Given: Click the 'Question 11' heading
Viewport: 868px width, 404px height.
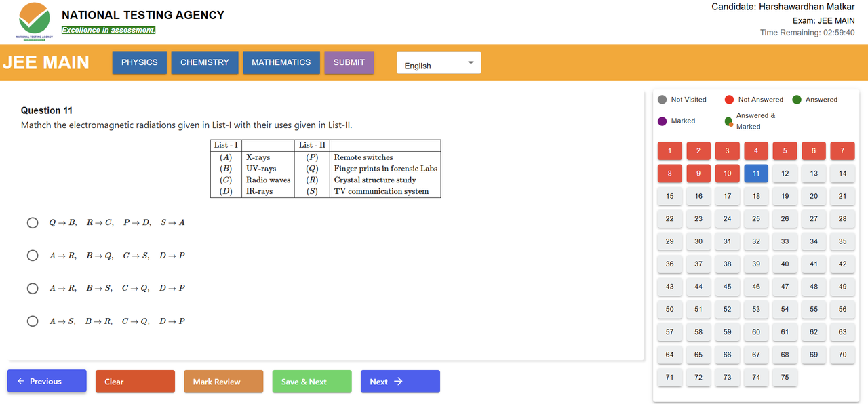Looking at the screenshot, I should (x=47, y=110).
